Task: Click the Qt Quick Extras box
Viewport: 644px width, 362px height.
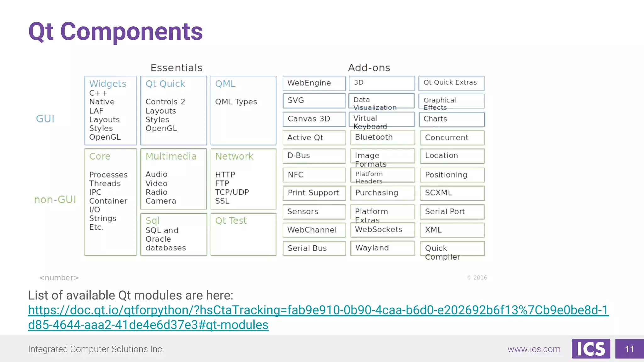Action: [x=451, y=83]
